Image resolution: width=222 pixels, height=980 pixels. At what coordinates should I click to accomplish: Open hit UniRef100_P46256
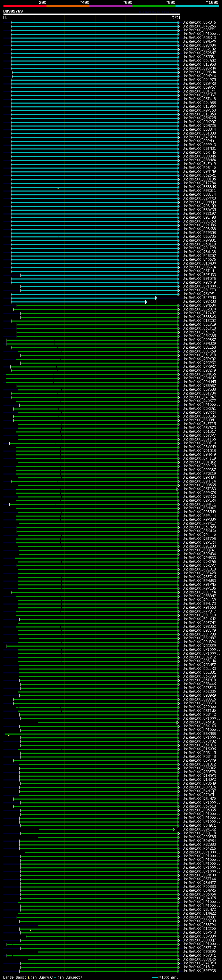click(199, 26)
